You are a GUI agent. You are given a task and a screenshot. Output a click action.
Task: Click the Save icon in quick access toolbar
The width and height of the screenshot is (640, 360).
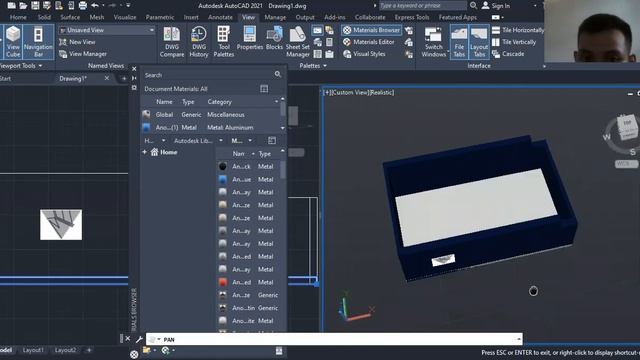pyautogui.click(x=35, y=6)
